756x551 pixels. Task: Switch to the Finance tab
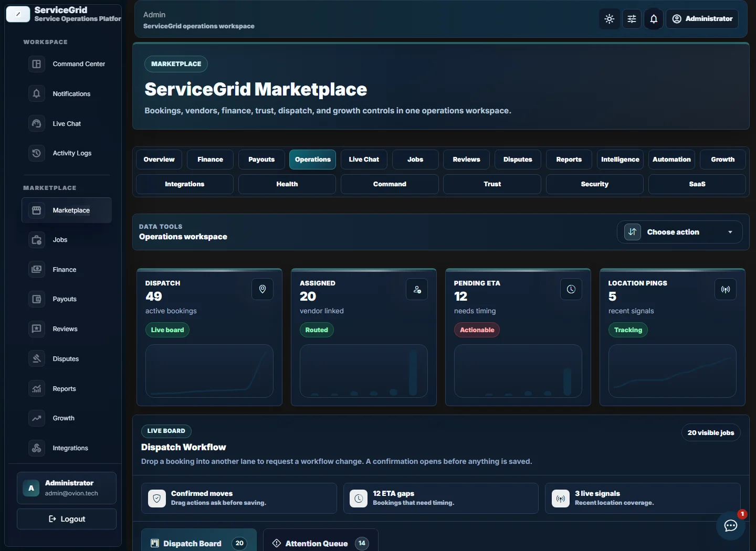pos(211,160)
